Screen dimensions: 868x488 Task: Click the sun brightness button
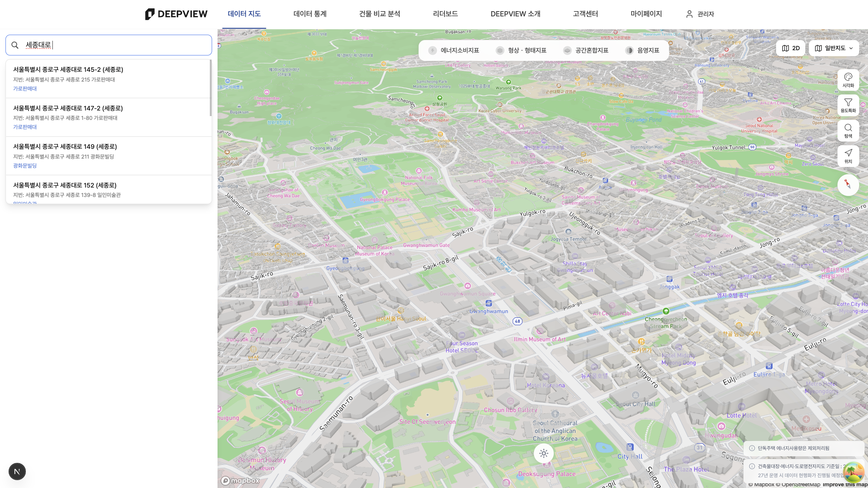coord(543,453)
